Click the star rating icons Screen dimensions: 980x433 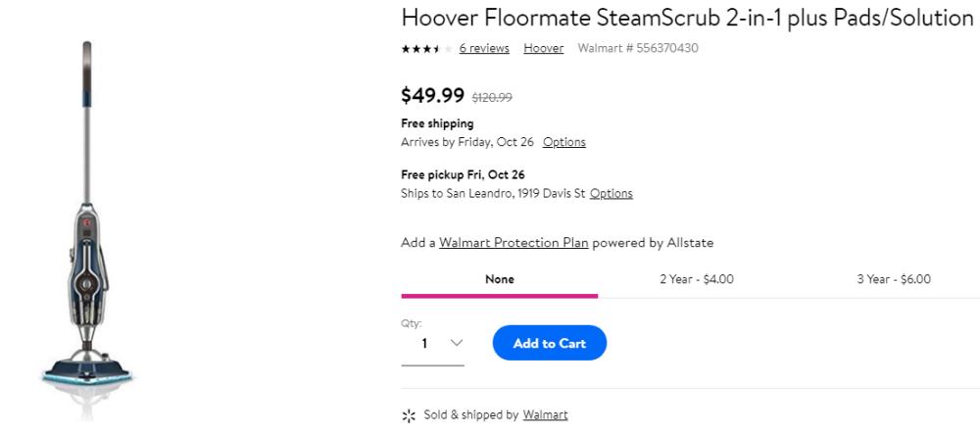pyautogui.click(x=426, y=48)
